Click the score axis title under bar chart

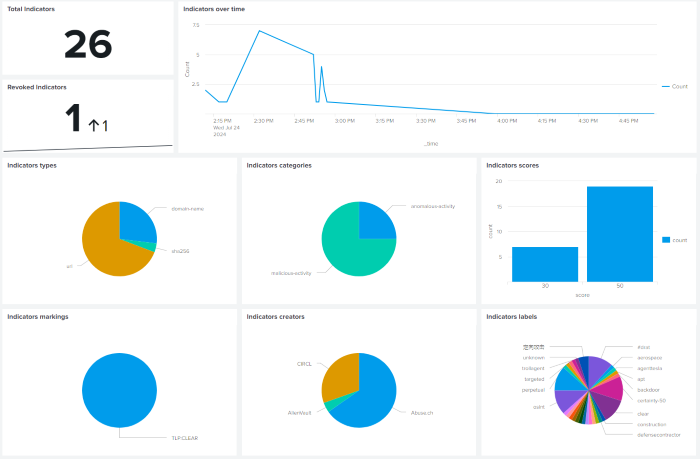point(582,295)
